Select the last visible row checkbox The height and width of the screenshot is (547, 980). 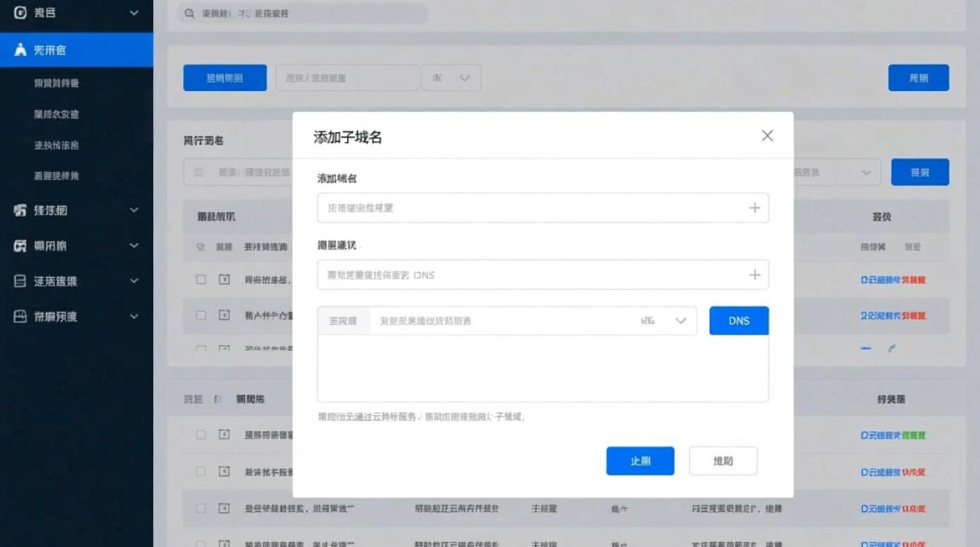pos(202,543)
